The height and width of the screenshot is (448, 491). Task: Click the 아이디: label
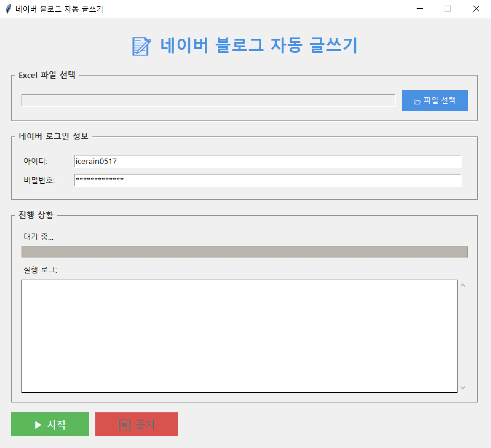click(35, 161)
